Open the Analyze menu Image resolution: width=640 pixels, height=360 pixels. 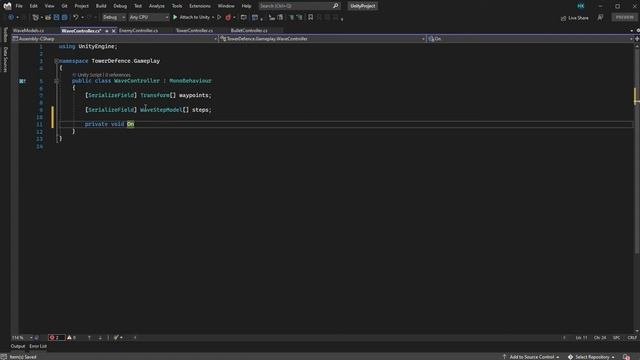coord(156,6)
